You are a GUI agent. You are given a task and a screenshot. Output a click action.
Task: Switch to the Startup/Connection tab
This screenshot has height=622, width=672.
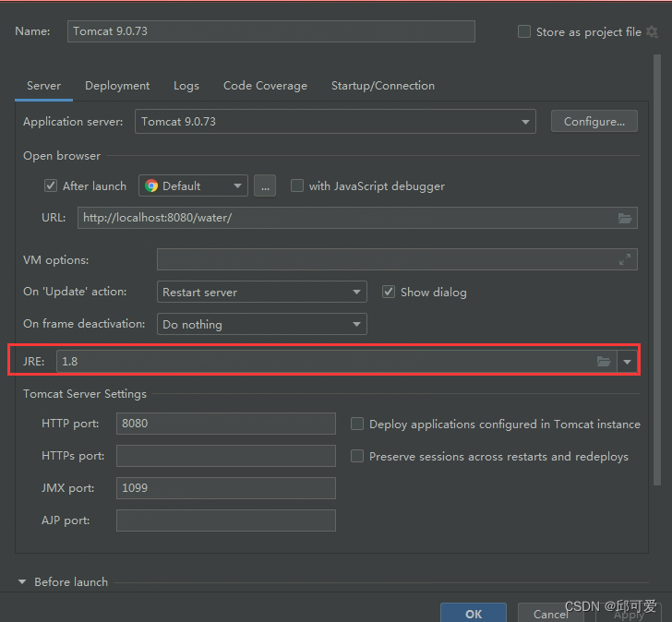[383, 86]
